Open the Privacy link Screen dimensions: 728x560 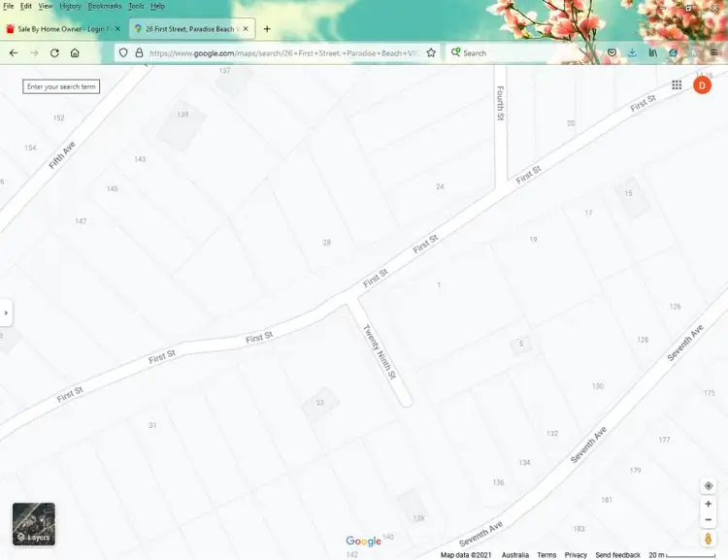pos(576,555)
